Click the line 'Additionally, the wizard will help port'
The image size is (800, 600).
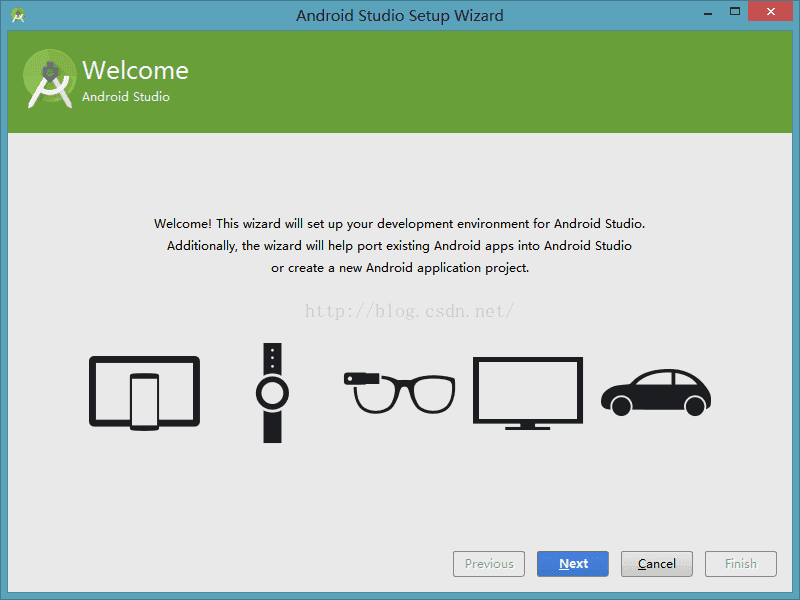click(x=399, y=246)
